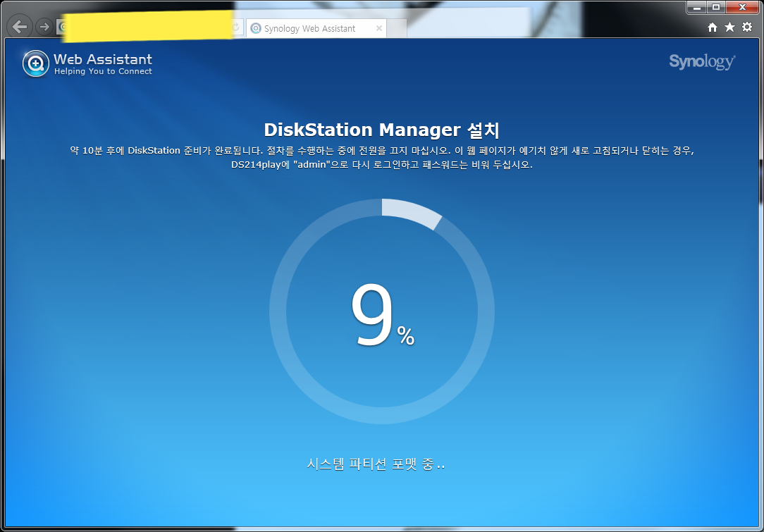The width and height of the screenshot is (764, 532).
Task: Click the Home icon in the browser toolbar
Action: (713, 27)
